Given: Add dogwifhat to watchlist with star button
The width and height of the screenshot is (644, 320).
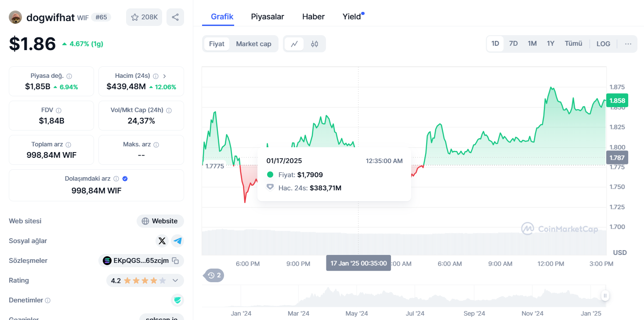Looking at the screenshot, I should pos(145,17).
